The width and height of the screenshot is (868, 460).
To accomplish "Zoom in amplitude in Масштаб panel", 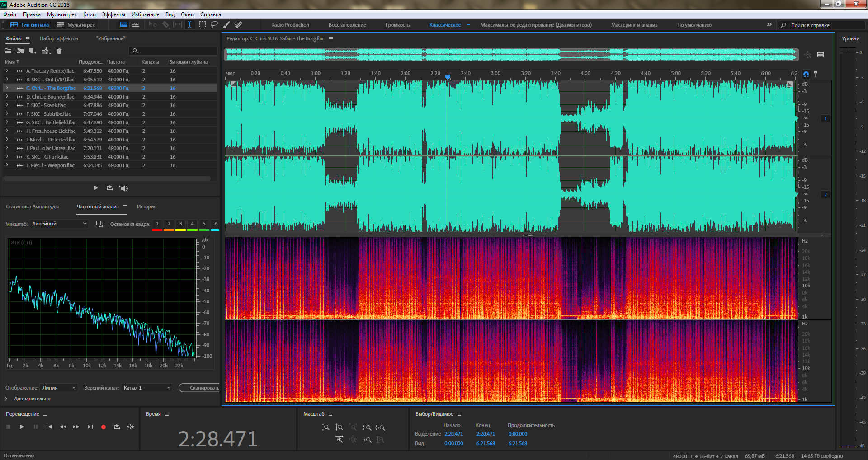I will (x=325, y=427).
